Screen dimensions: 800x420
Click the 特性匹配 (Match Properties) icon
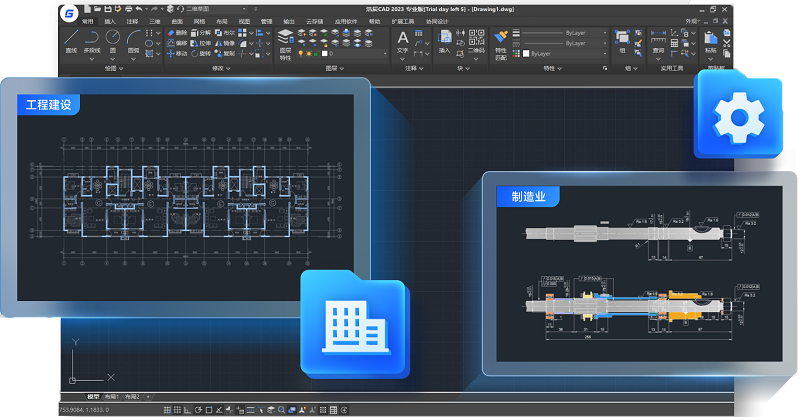pos(501,40)
